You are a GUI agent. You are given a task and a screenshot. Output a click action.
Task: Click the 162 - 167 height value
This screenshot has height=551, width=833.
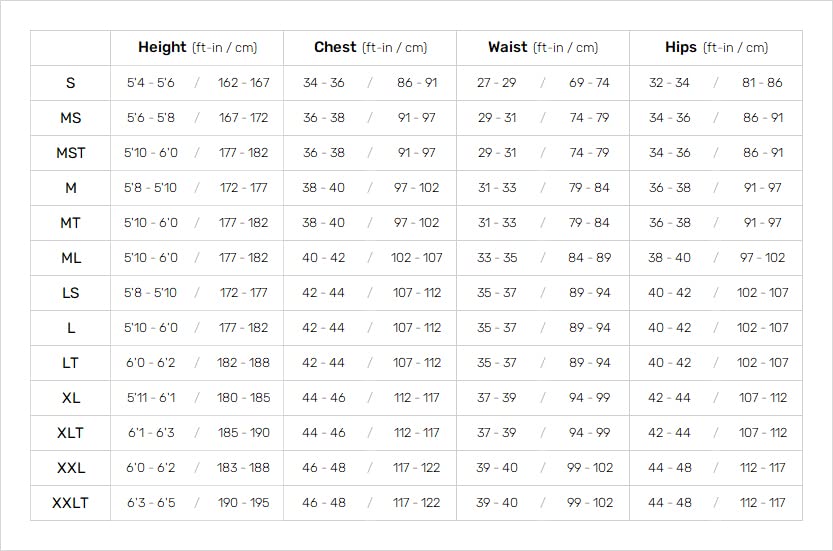point(244,83)
